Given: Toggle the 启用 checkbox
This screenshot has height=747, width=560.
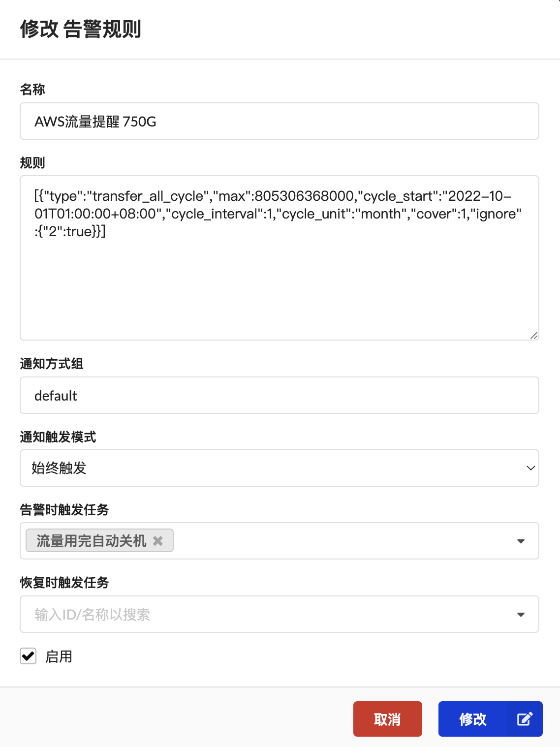Looking at the screenshot, I should (28, 656).
